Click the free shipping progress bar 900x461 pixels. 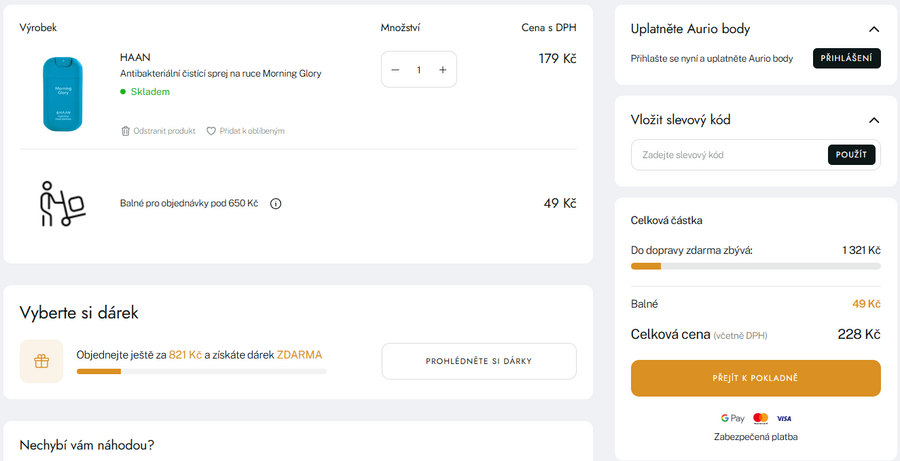point(755,266)
